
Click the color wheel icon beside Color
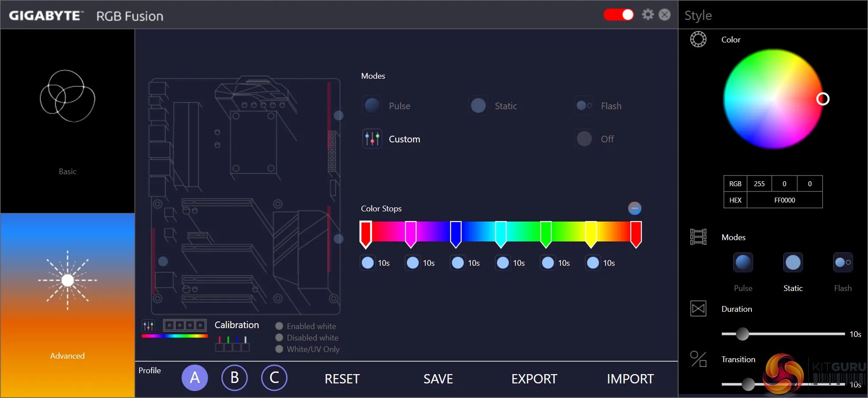click(x=698, y=39)
